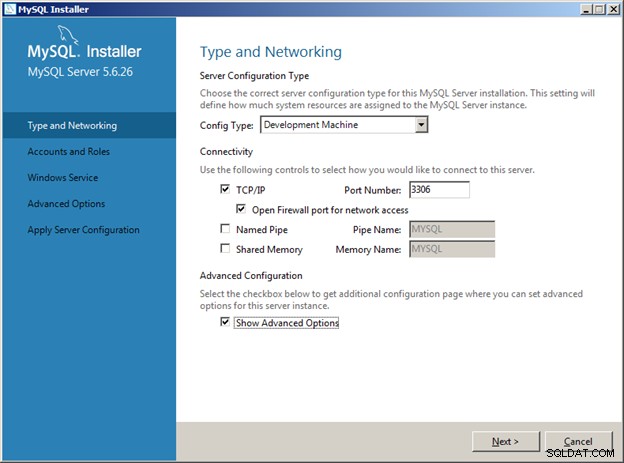Click the Cancel button
The height and width of the screenshot is (463, 624).
tap(578, 442)
